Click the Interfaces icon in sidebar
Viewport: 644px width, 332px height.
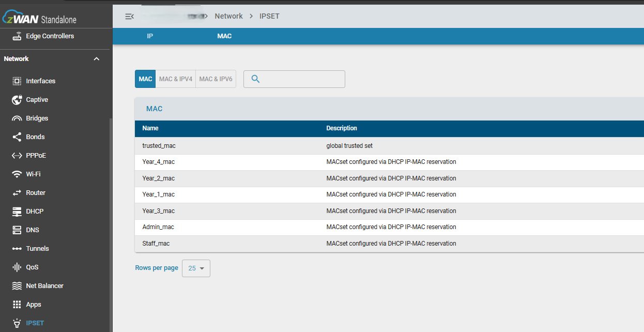(x=17, y=81)
